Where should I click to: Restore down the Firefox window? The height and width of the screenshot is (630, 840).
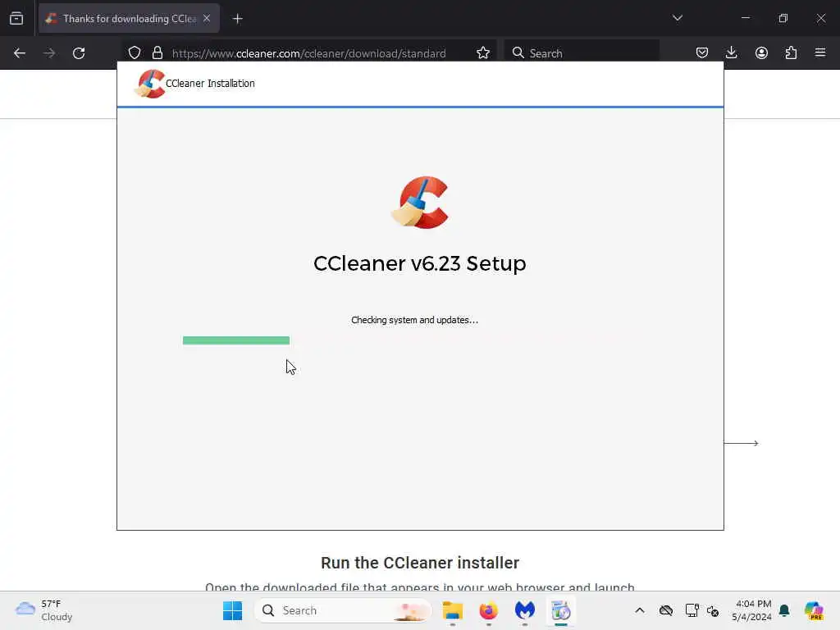click(783, 18)
